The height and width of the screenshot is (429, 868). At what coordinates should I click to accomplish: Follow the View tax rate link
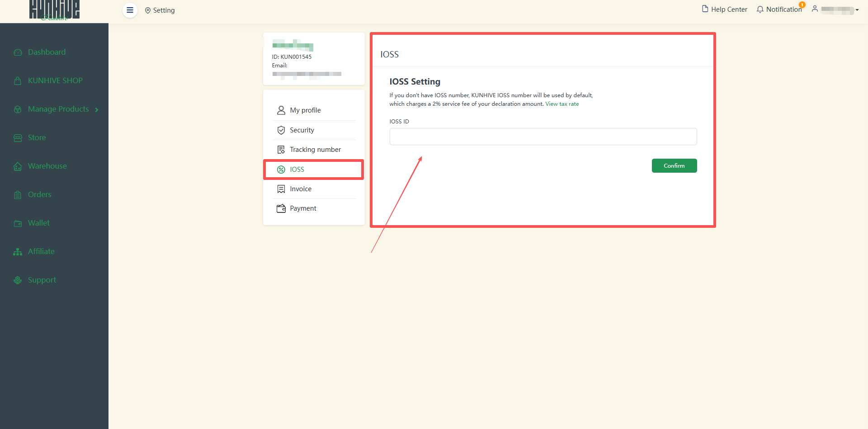pyautogui.click(x=562, y=104)
